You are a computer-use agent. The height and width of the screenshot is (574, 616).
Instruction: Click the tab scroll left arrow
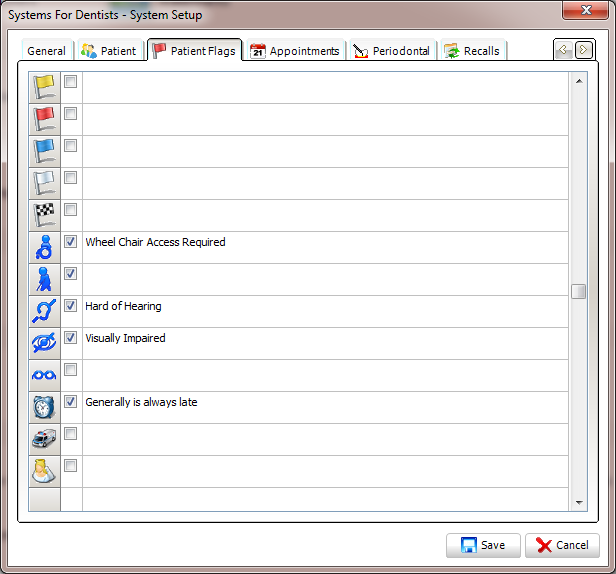[563, 50]
